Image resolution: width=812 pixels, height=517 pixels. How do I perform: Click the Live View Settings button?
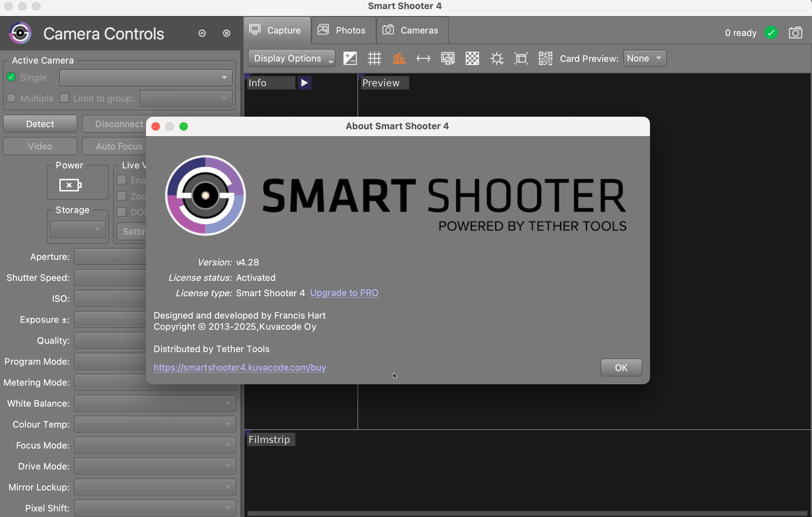coord(132,232)
